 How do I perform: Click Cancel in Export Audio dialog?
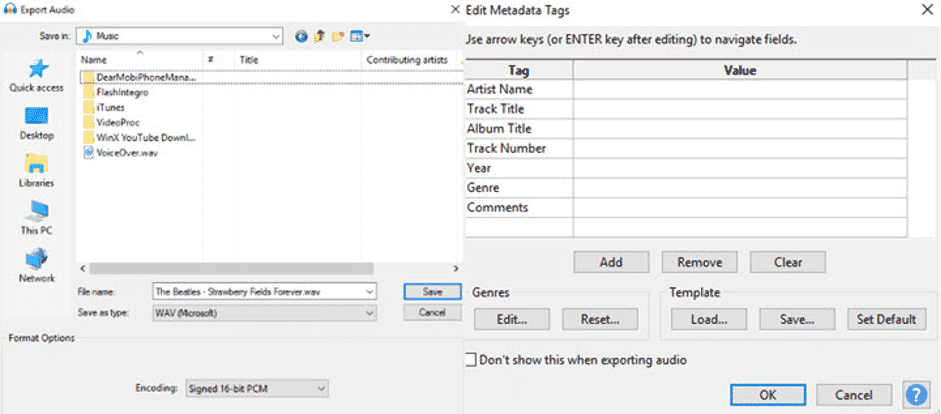click(x=432, y=313)
